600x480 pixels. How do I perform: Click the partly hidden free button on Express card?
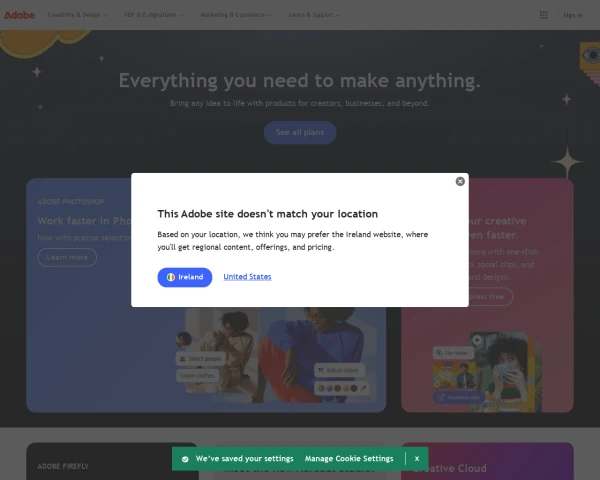click(x=491, y=297)
